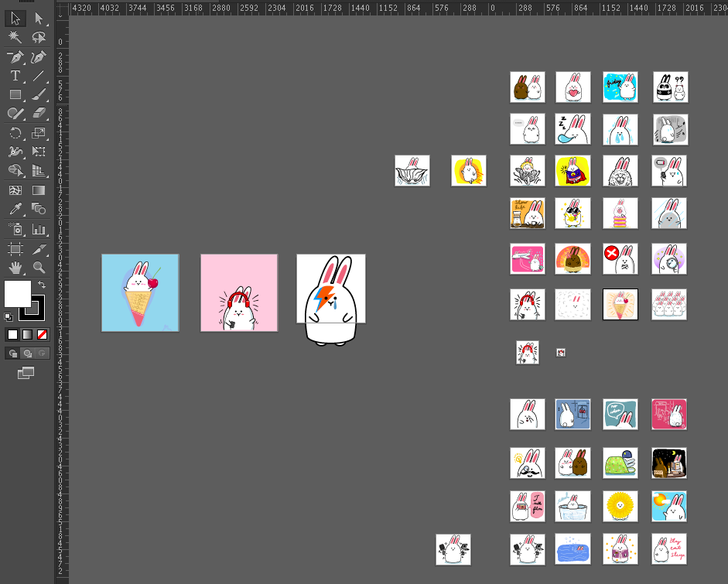Apply solid Color mode button

pyautogui.click(x=12, y=335)
